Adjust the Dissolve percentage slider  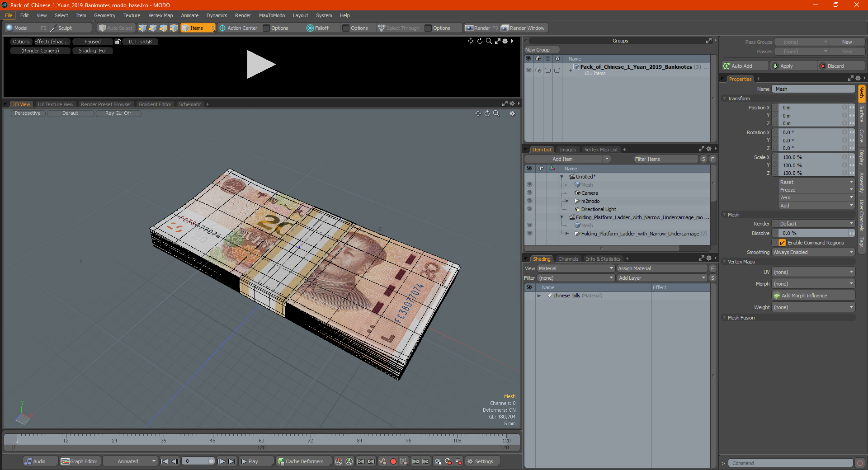pos(813,233)
